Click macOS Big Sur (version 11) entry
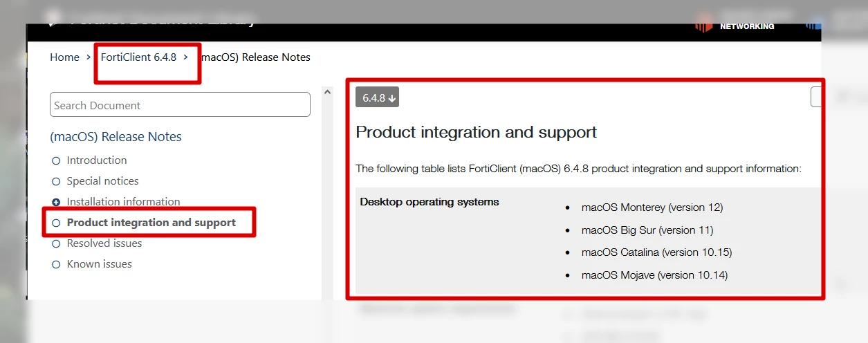This screenshot has height=343, width=868. pyautogui.click(x=647, y=230)
